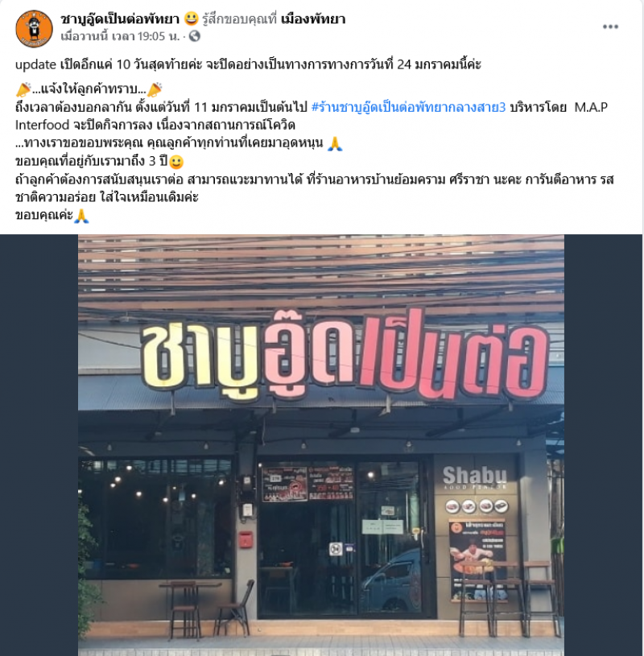Click the large ชาบูอู๊ดเป็นต่อ sign in the photo
This screenshot has width=644, height=656.
345,356
